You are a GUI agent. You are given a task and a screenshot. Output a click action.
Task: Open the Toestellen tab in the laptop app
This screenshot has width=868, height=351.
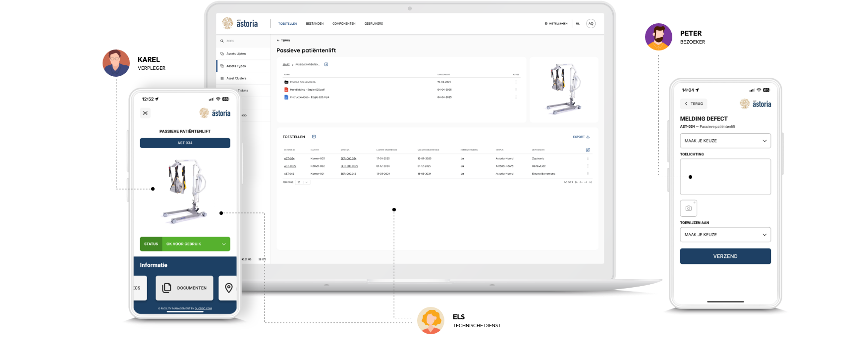pyautogui.click(x=287, y=24)
